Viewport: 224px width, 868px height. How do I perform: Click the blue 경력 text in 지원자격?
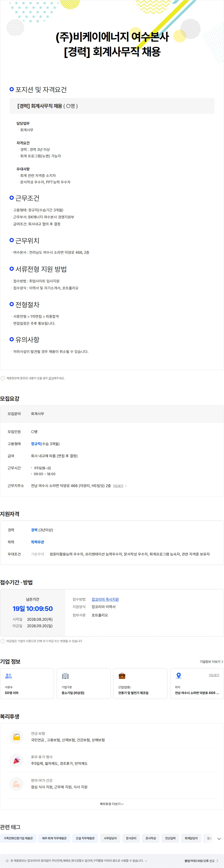(34, 530)
